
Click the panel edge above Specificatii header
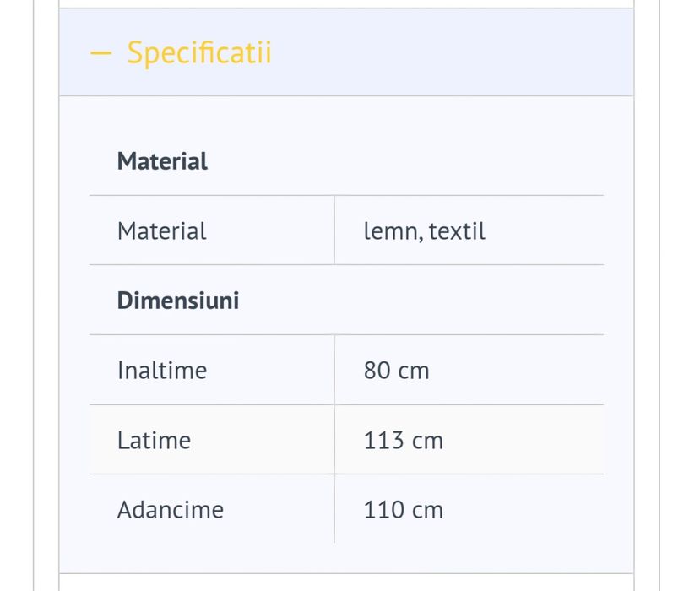click(346, 4)
